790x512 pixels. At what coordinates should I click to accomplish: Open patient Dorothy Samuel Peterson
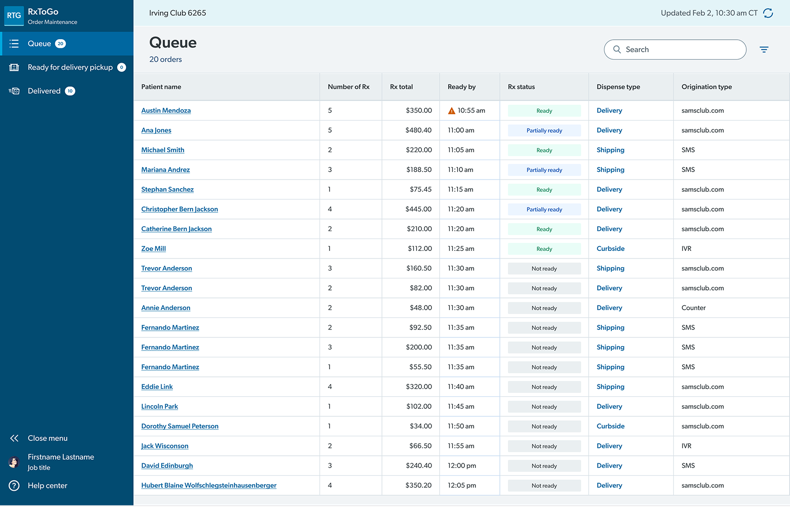(180, 426)
